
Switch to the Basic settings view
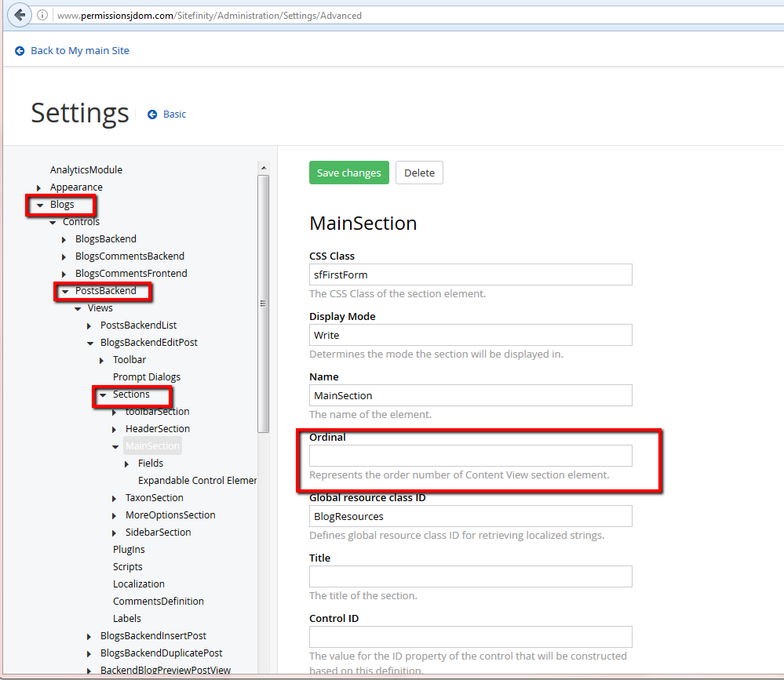pos(172,115)
